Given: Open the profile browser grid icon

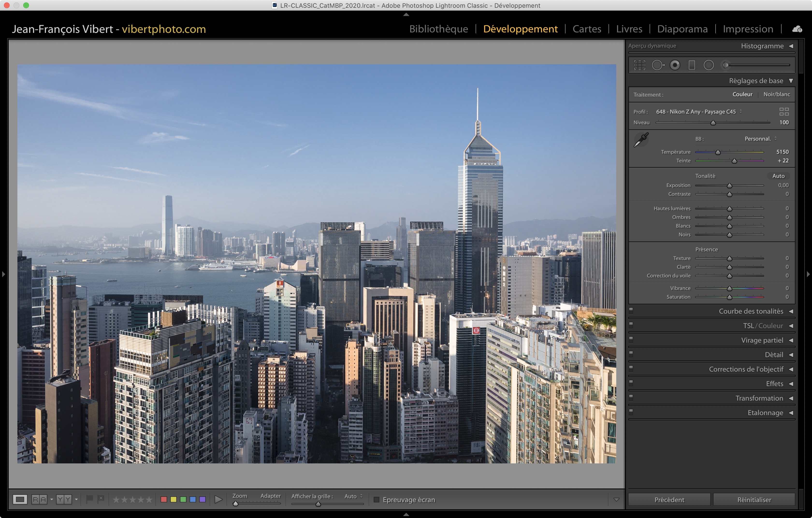Looking at the screenshot, I should coord(784,112).
